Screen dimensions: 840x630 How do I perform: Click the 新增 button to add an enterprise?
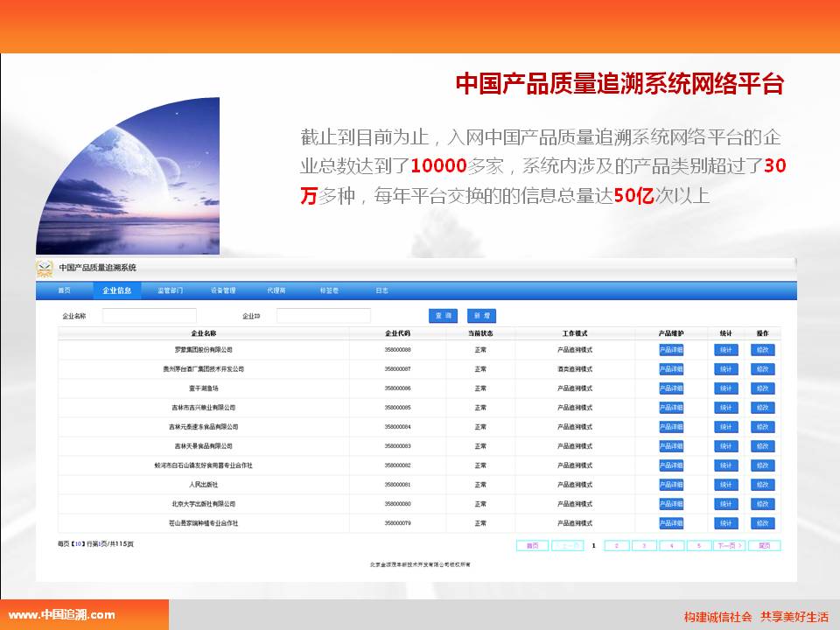click(481, 316)
